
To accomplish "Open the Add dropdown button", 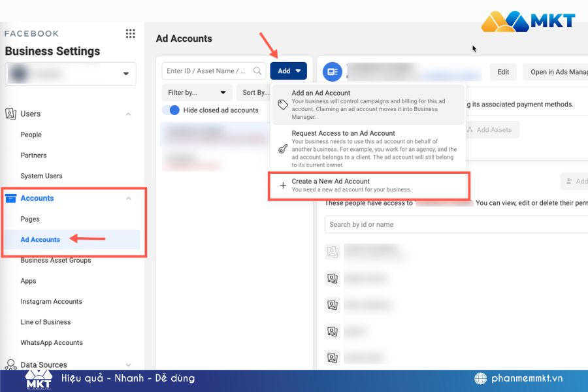I will pyautogui.click(x=288, y=71).
